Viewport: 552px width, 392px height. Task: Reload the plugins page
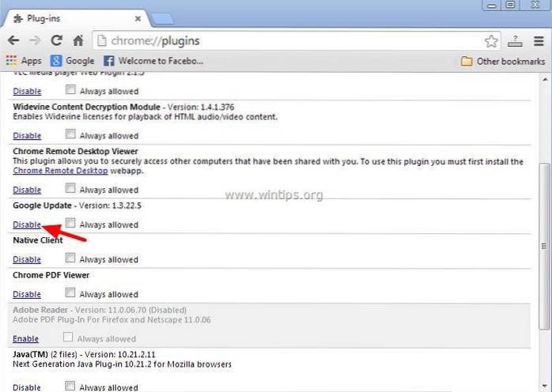(x=57, y=40)
